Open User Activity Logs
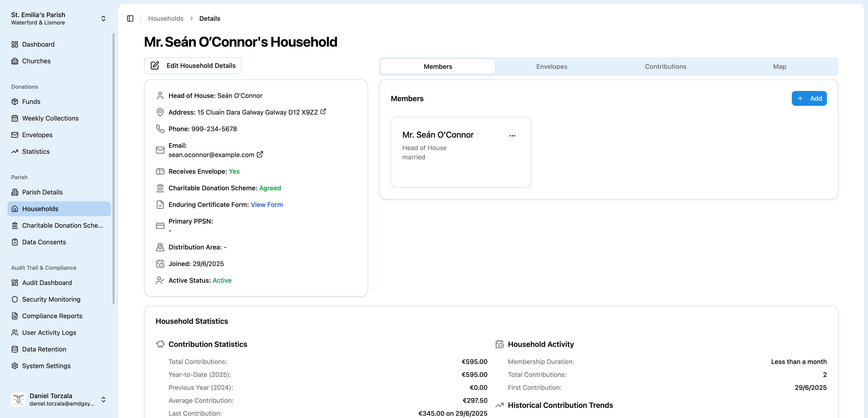Screen dimensions: 868x418 49,332
